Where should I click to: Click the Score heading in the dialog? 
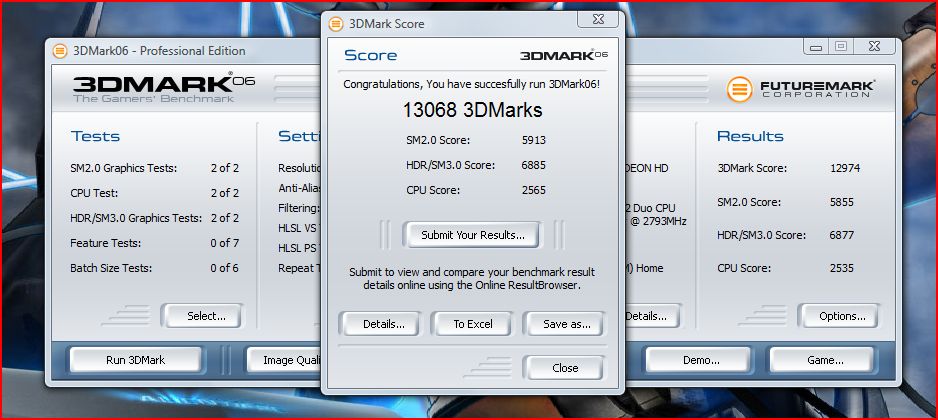370,56
